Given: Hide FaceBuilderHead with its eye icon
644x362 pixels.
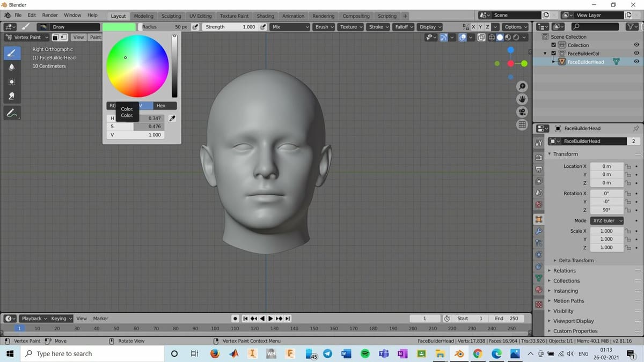Looking at the screenshot, I should click(636, 62).
